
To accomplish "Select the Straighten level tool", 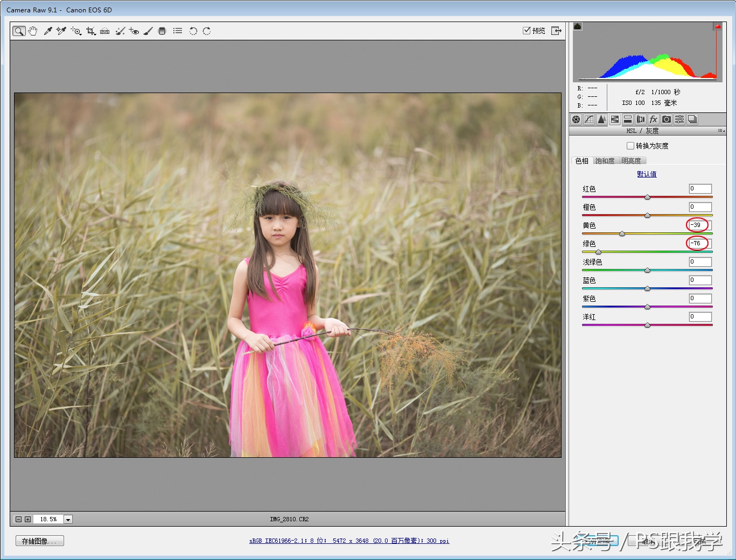I will tap(105, 31).
